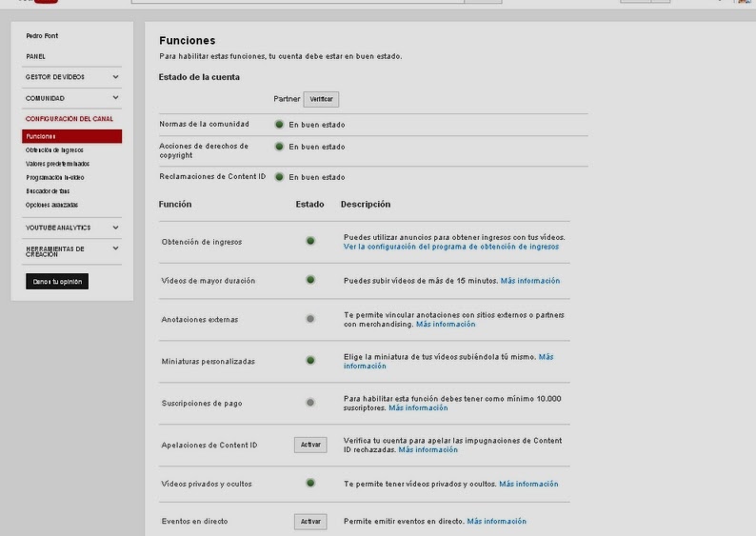Screen dimensions: 756x536
Task: Click the Apelaciones de Content ID label
Action: [x=209, y=446]
